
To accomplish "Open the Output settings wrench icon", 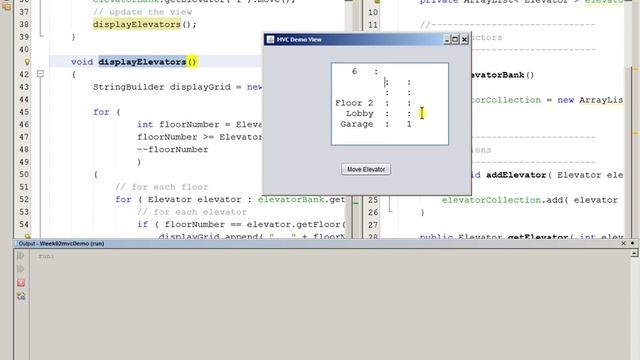I will (21, 296).
